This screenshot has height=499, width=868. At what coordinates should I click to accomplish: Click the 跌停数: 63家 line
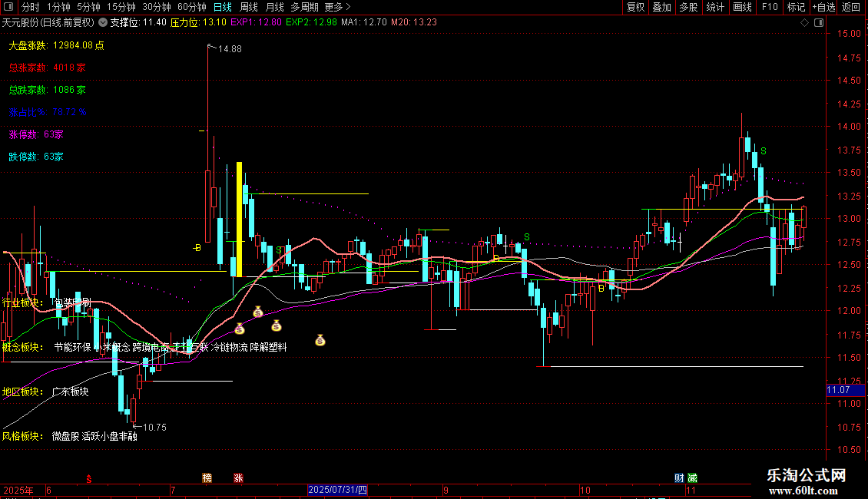[36, 157]
